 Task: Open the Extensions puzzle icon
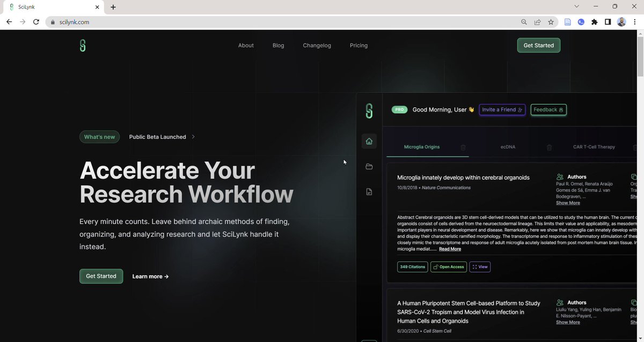coord(594,22)
